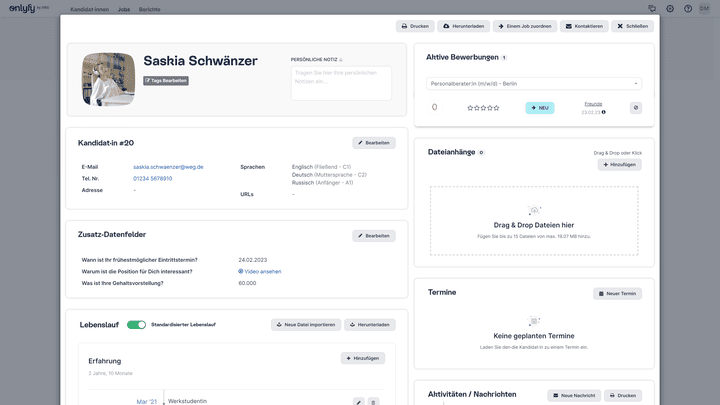Click the Freunde source link
The width and height of the screenshot is (720, 405).
pyautogui.click(x=593, y=104)
